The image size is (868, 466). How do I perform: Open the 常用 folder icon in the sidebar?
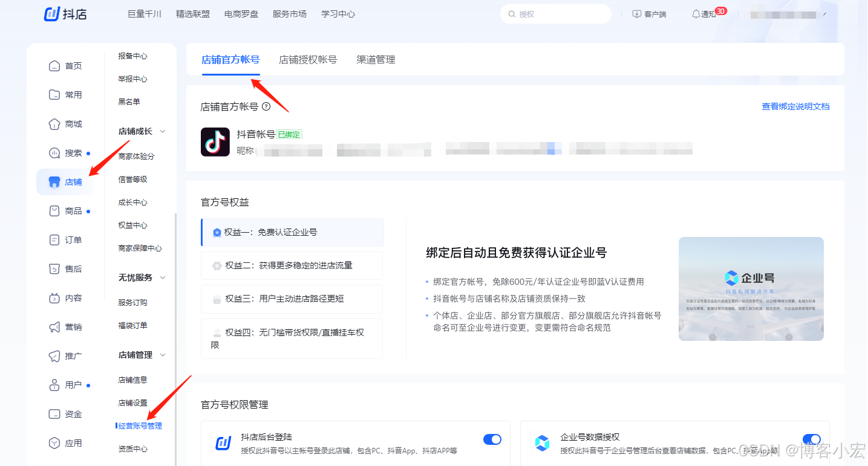tap(54, 95)
